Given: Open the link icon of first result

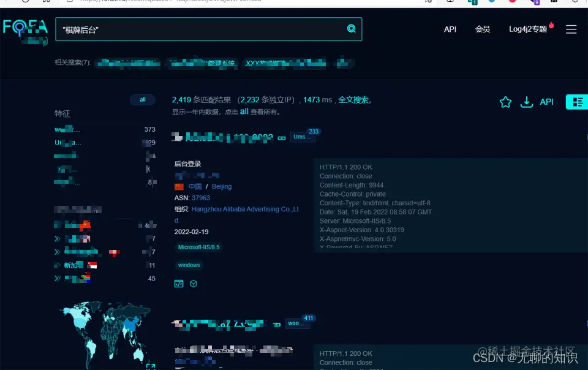Looking at the screenshot, I should (281, 138).
